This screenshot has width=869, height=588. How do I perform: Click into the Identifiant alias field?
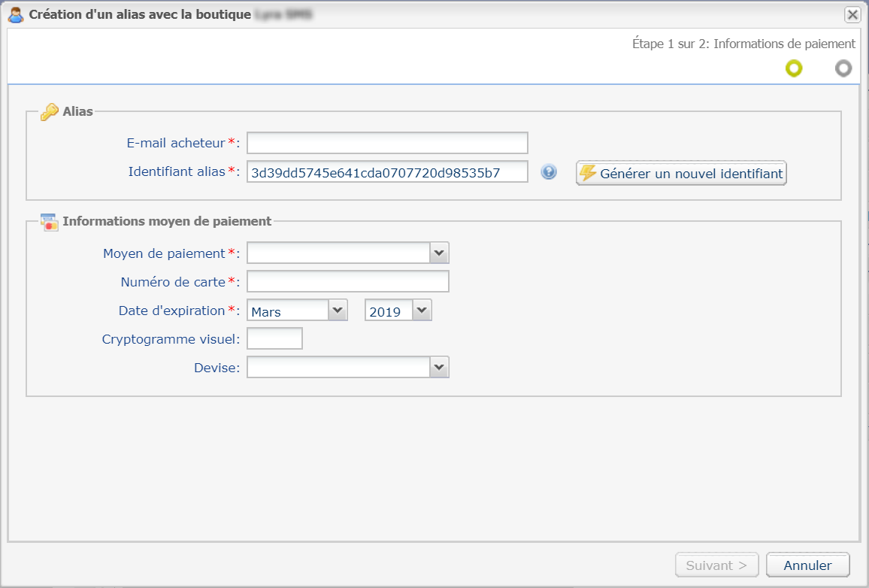(x=387, y=172)
